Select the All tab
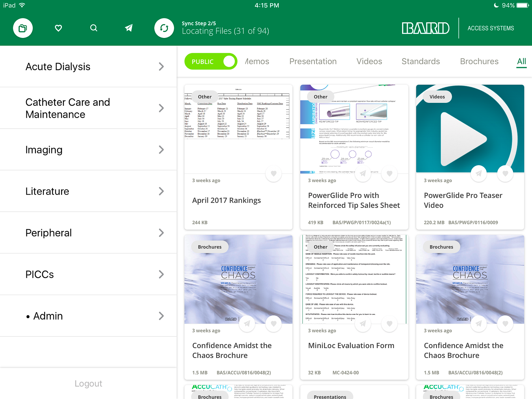532x399 pixels. (521, 62)
